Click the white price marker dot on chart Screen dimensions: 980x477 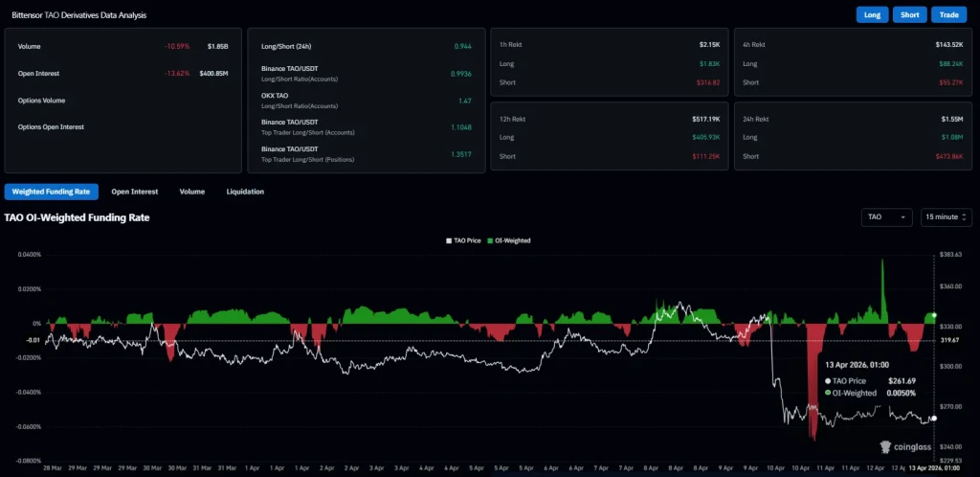coord(934,419)
